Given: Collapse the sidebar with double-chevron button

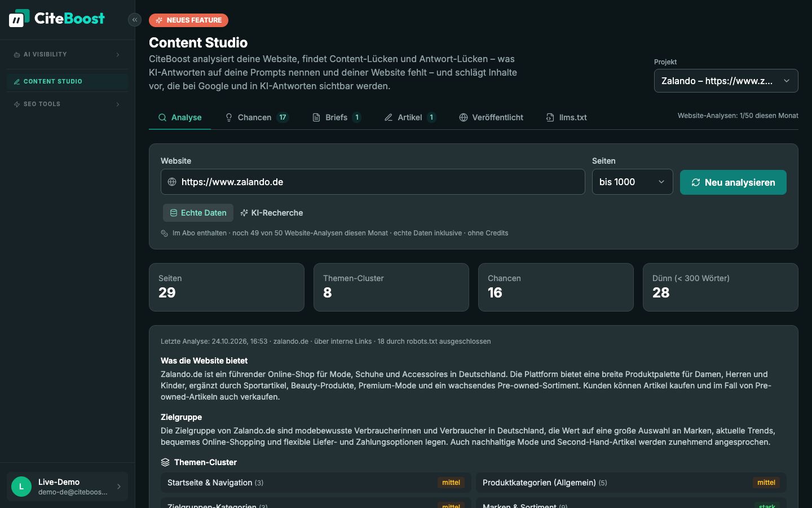Looking at the screenshot, I should [x=134, y=20].
